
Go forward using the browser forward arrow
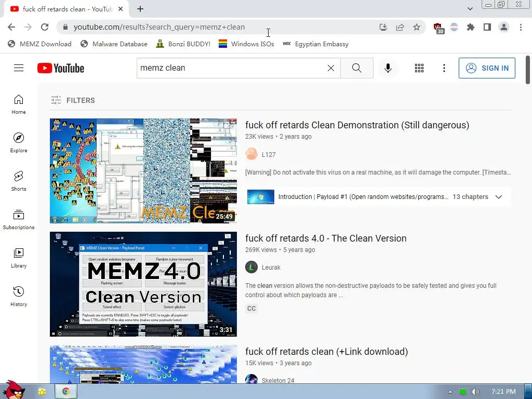pyautogui.click(x=28, y=27)
